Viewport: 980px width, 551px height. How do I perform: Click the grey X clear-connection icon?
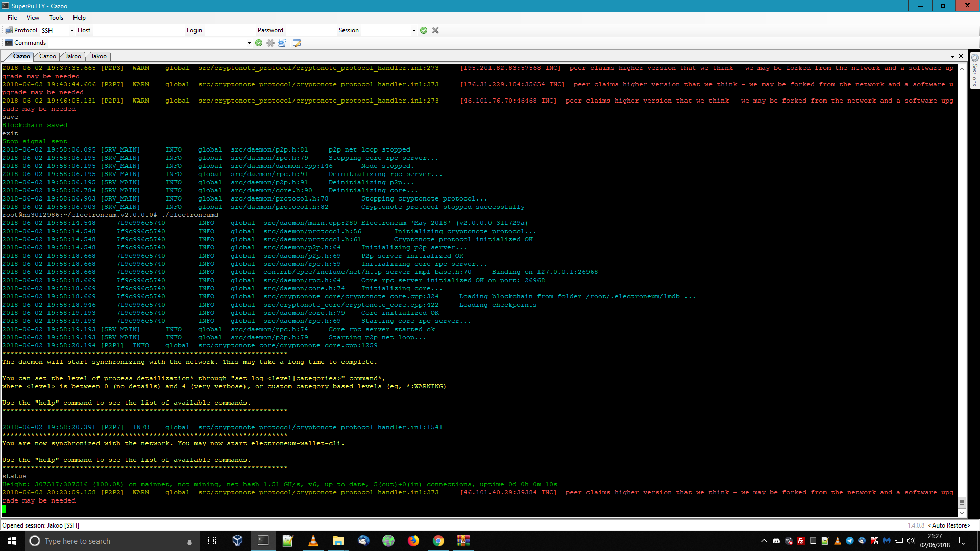pos(435,30)
